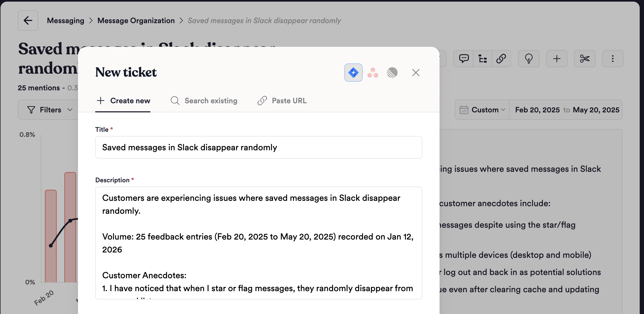Open Message Organization breadcrumb link
Screen dimensions: 644x314
(x=136, y=20)
